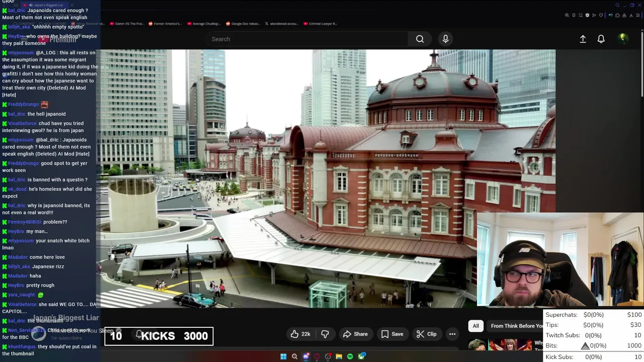Open the Windows Start menu
The width and height of the screenshot is (644, 362).
pos(283,356)
